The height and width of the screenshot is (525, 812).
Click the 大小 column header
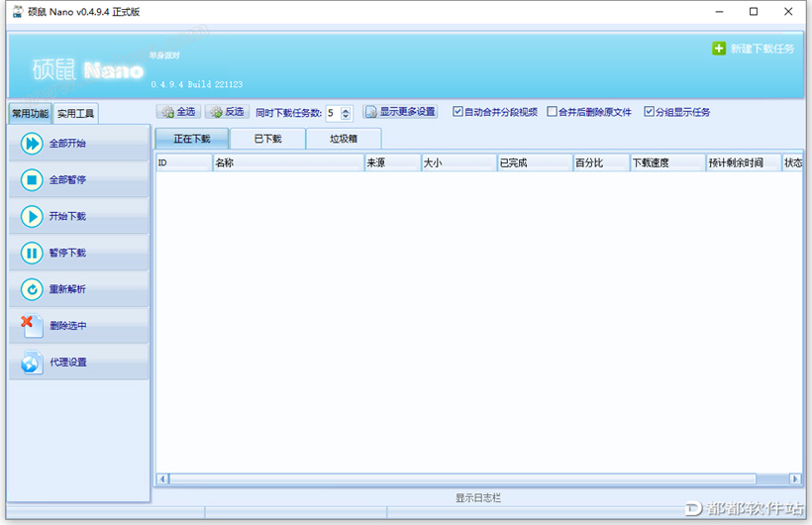(x=458, y=162)
